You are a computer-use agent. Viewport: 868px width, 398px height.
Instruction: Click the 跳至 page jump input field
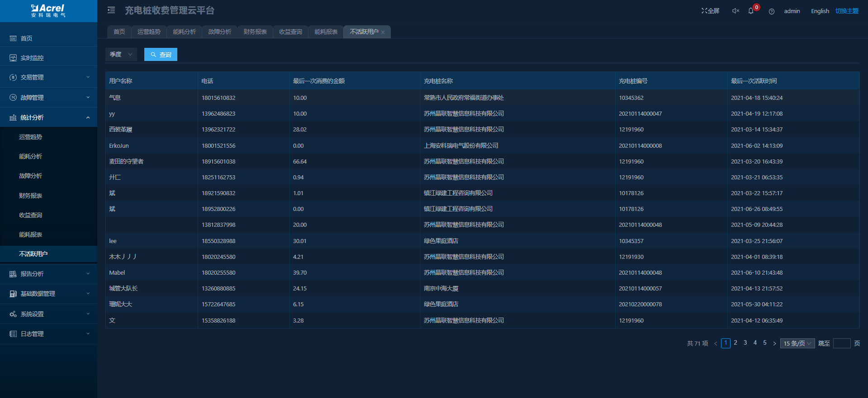pyautogui.click(x=842, y=343)
